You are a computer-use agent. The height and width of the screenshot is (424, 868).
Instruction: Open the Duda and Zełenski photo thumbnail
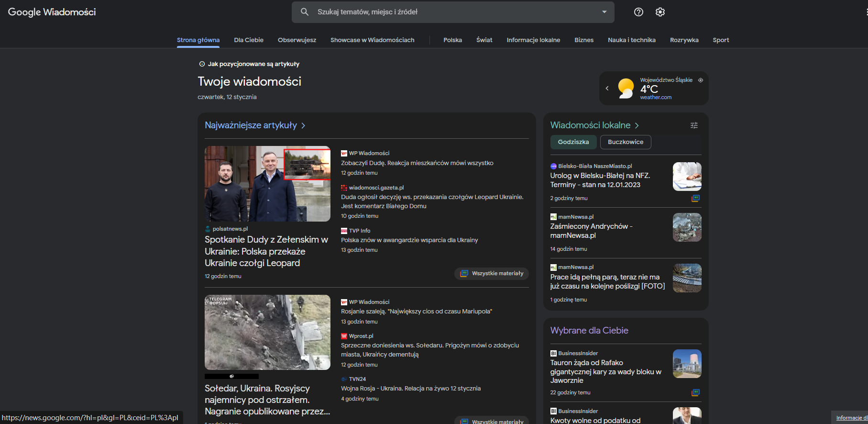(267, 184)
